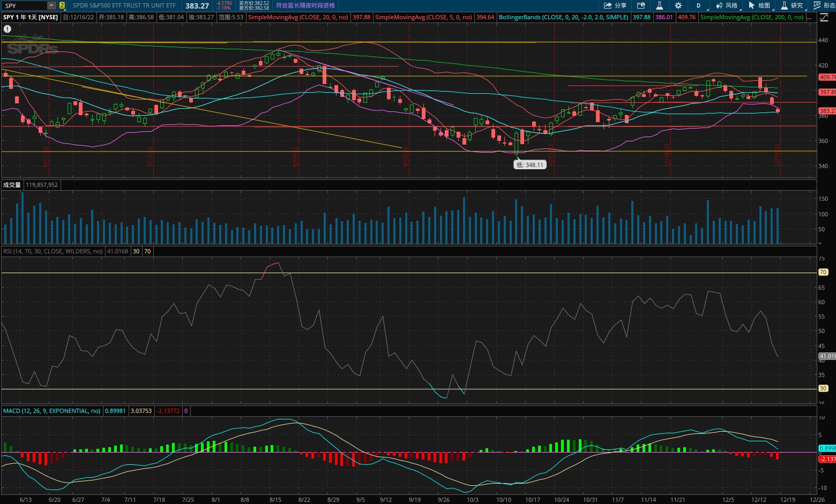The height and width of the screenshot is (504, 836).
Task: Click the 11/18/22 expiration marker on chart
Action: click(x=667, y=154)
